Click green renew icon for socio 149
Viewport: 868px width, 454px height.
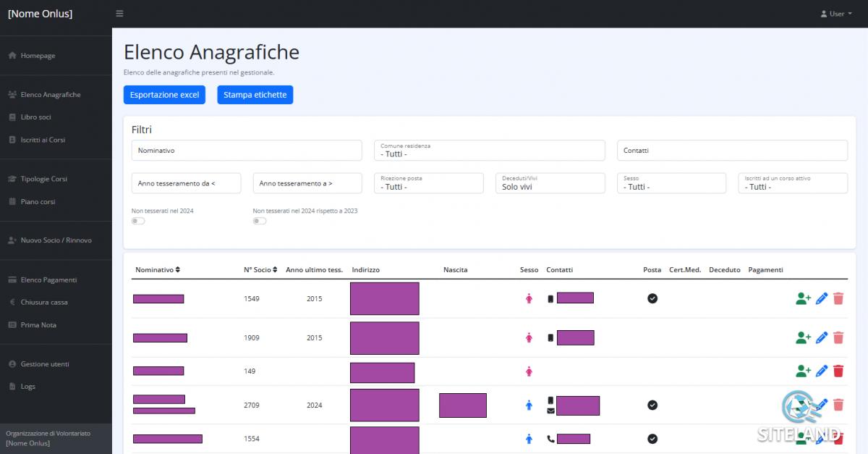(803, 371)
